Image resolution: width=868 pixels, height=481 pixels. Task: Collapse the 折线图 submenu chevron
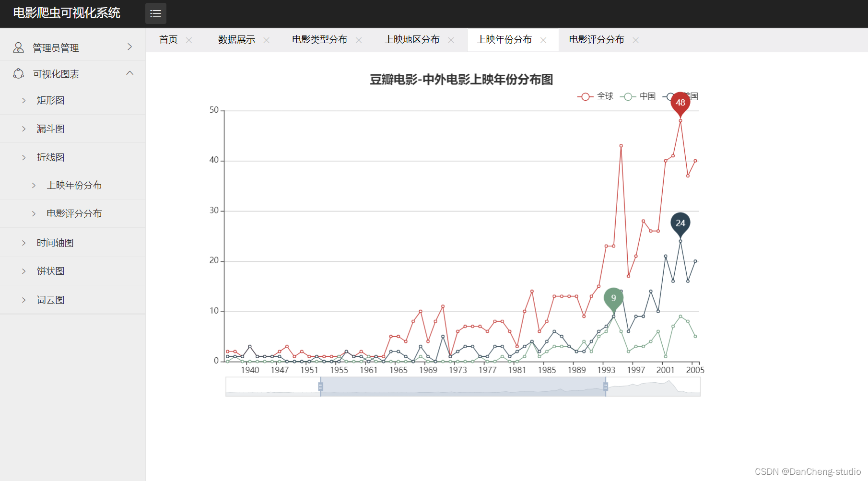click(x=24, y=157)
